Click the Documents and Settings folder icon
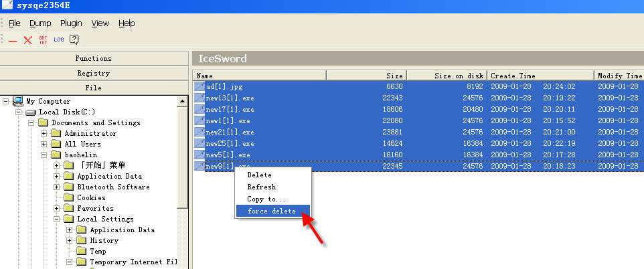 [44, 122]
